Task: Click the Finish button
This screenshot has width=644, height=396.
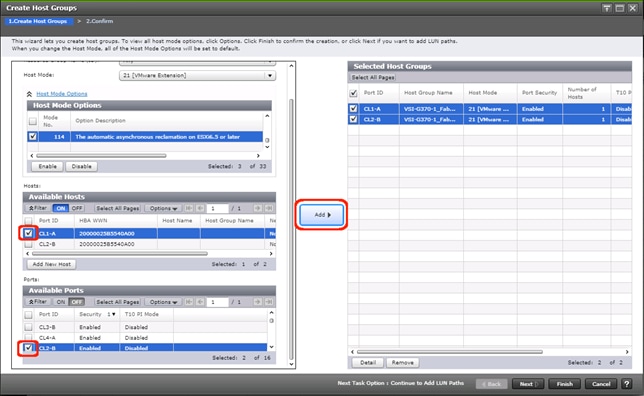Action: pyautogui.click(x=564, y=384)
